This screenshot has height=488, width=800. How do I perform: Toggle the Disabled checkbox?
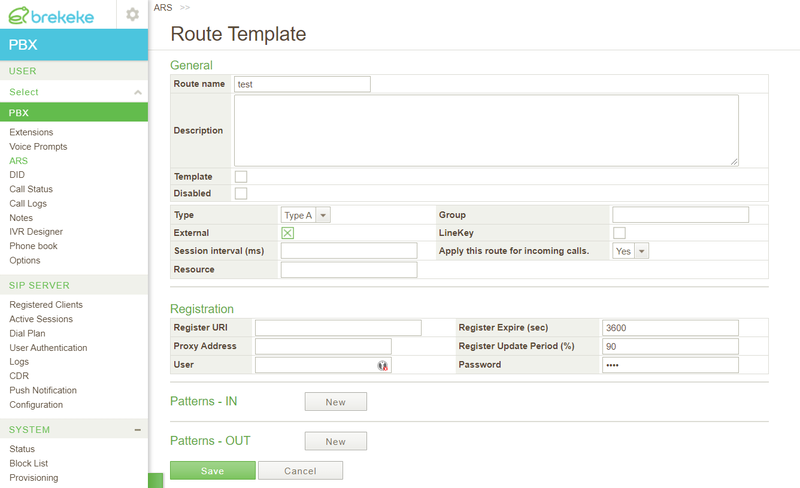[x=241, y=193]
